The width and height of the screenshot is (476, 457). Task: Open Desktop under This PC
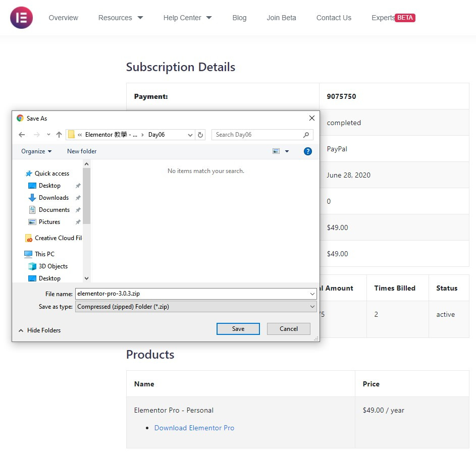coord(49,278)
